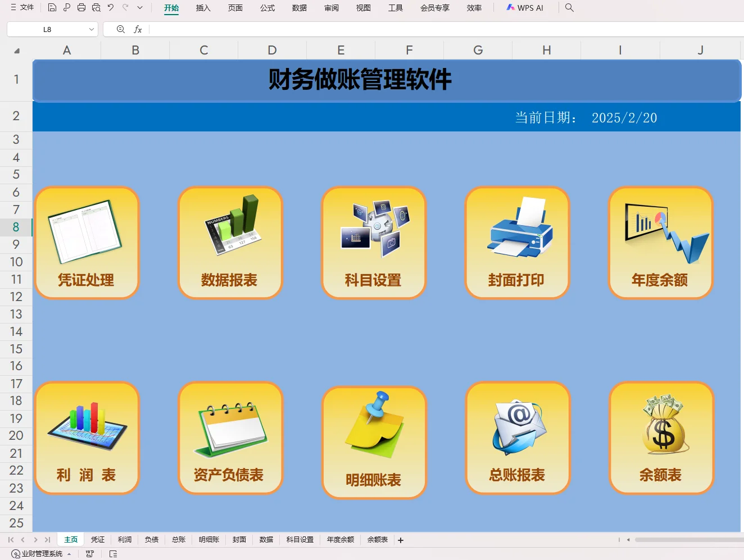This screenshot has height=560, width=744.
Task: Open 科目设置 (account setup) module icon
Action: click(373, 242)
